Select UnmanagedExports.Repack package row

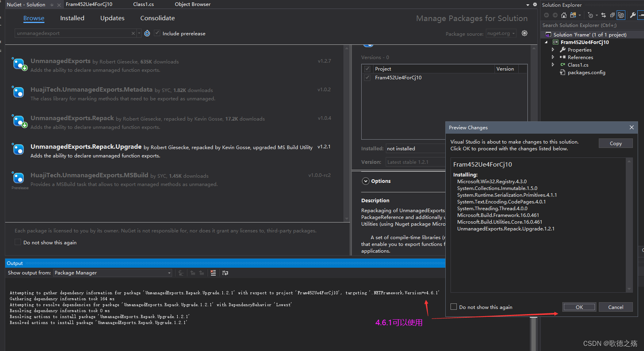(174, 122)
